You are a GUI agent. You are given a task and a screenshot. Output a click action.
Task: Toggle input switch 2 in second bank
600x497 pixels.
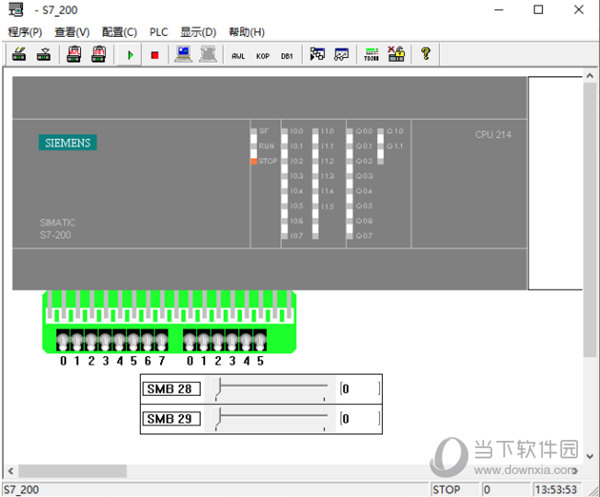click(x=218, y=340)
